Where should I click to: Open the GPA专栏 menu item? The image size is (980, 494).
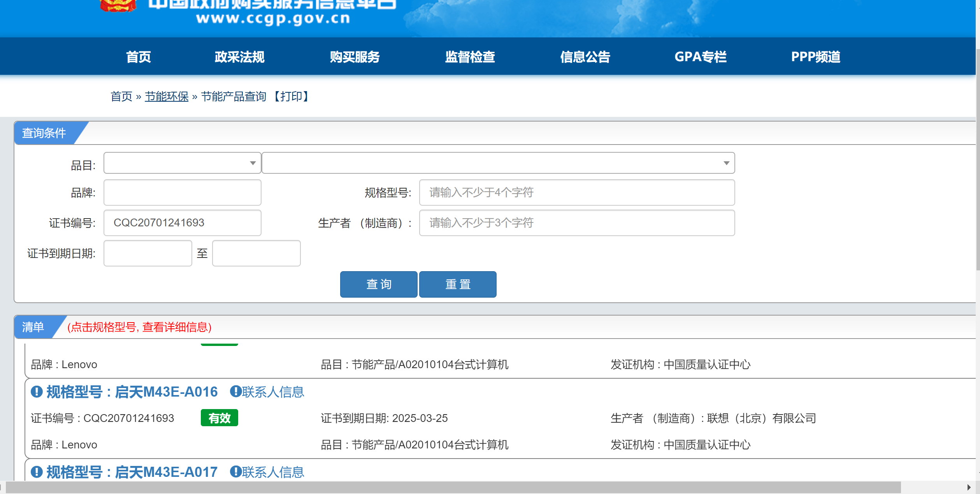[x=700, y=57]
